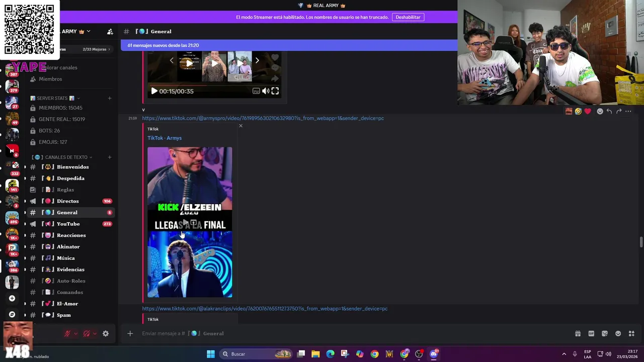Open Microsoft Edge from the taskbar
Viewport: 644px width, 362px height.
tap(330, 354)
